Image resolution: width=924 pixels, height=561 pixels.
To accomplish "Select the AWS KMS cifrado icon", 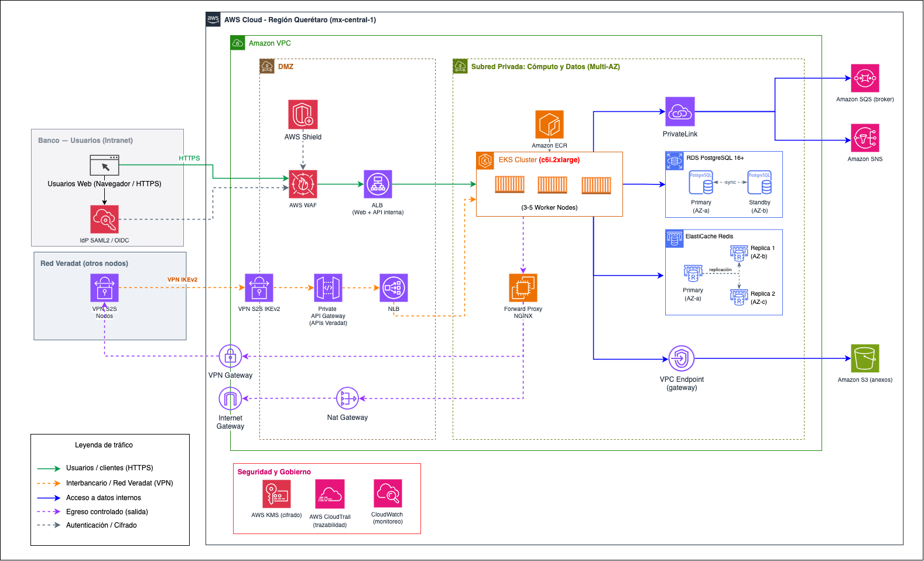I will [x=276, y=494].
